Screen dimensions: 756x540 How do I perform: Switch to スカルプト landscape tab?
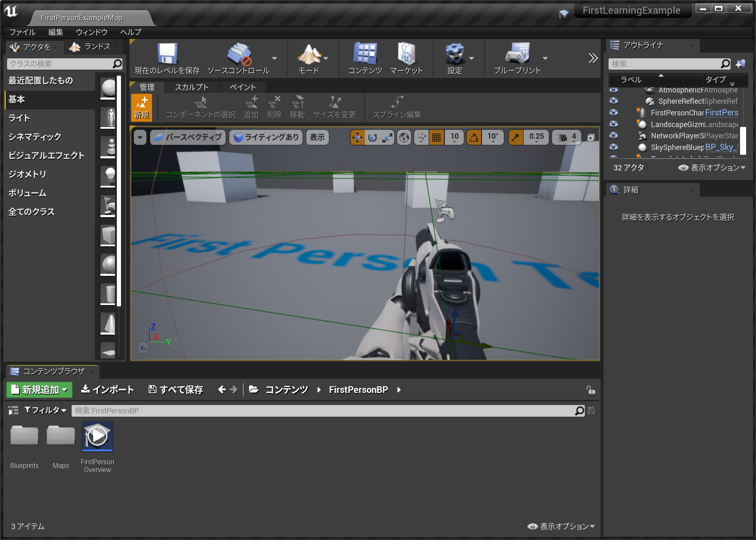(192, 87)
